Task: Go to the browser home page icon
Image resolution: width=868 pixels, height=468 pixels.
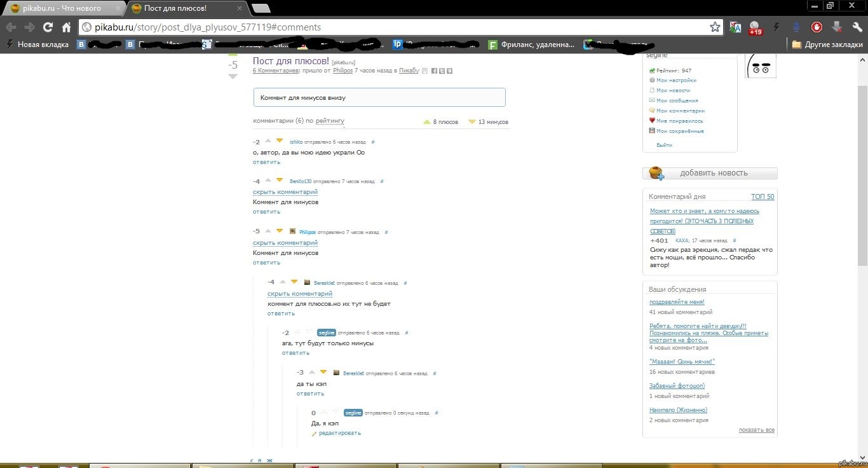Action: click(x=66, y=27)
